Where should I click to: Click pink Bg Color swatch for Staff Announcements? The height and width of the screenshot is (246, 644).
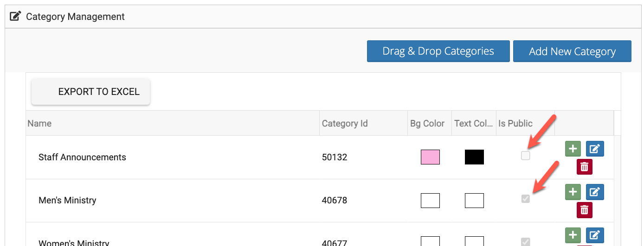[430, 157]
